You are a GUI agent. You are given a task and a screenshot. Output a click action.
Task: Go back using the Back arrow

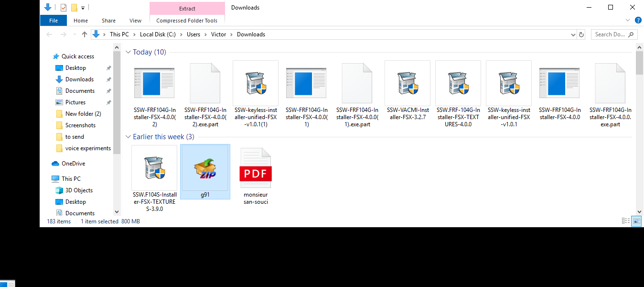click(49, 34)
